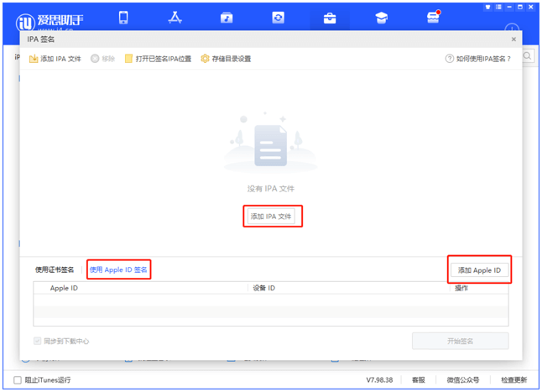Open the tutorials graduation cap icon

coord(381,18)
